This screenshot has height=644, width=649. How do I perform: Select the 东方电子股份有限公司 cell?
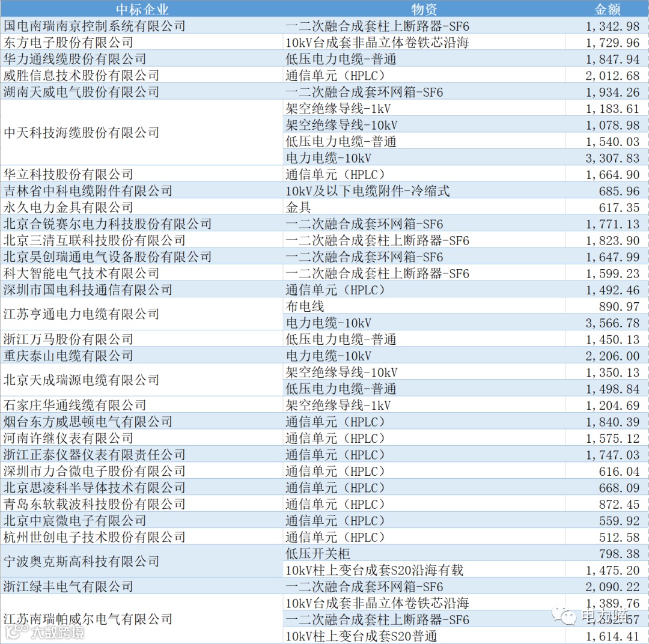coord(142,42)
